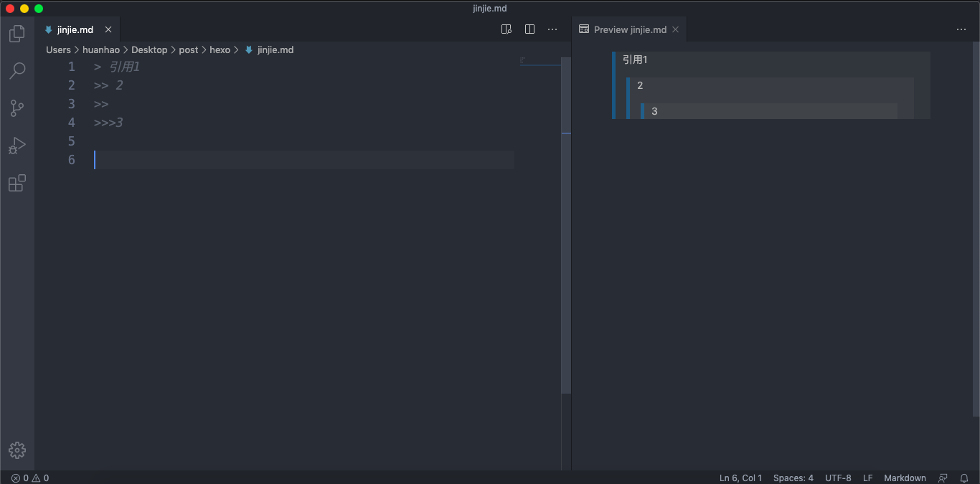Viewport: 980px width, 484px height.
Task: Click 引用1 in the preview blockquote
Action: click(x=635, y=60)
